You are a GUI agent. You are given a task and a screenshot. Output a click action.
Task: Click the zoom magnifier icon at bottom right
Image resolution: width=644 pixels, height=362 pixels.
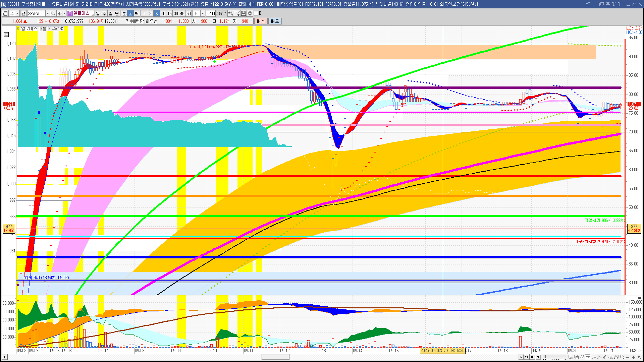tap(622, 357)
